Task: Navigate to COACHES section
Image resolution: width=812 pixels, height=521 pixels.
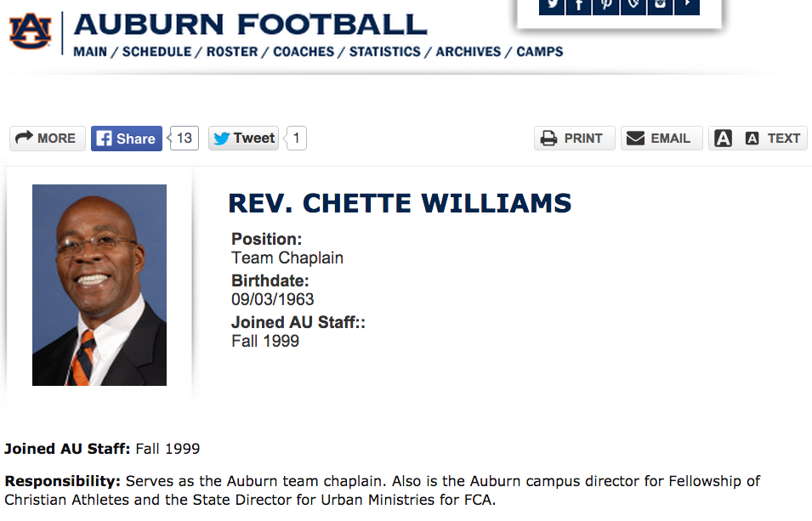Action: [x=304, y=52]
